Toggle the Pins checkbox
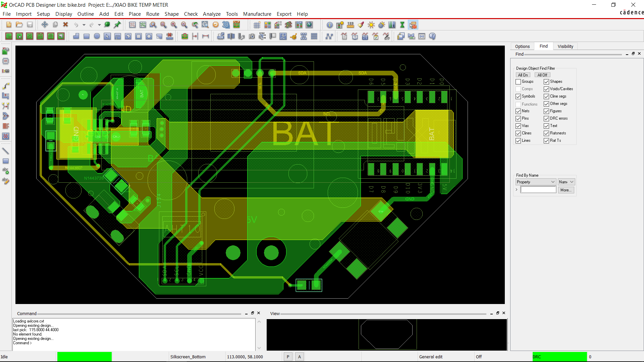Screen dimensions: 644x362 tap(518, 119)
